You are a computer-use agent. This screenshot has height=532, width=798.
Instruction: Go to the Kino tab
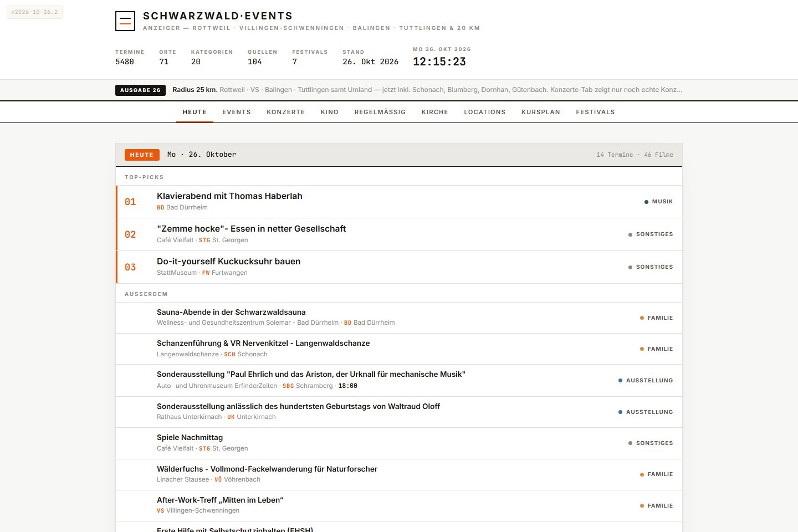point(330,112)
